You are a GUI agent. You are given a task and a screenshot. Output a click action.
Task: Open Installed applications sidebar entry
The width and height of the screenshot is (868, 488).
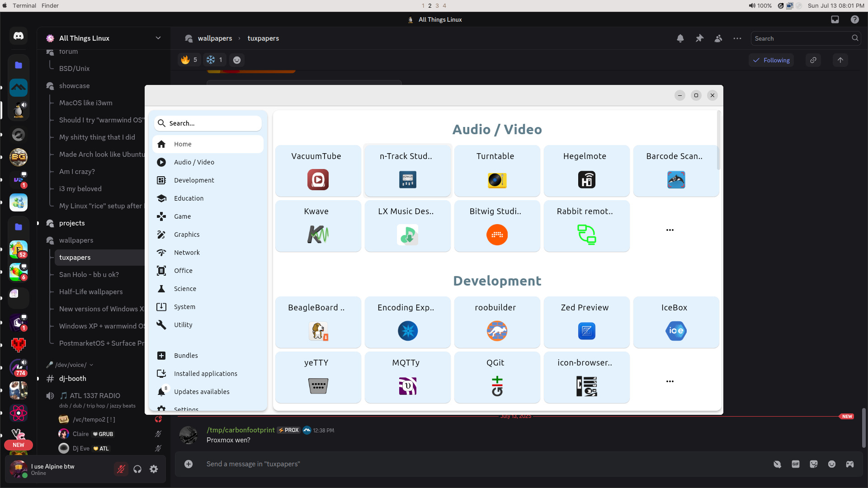point(205,374)
